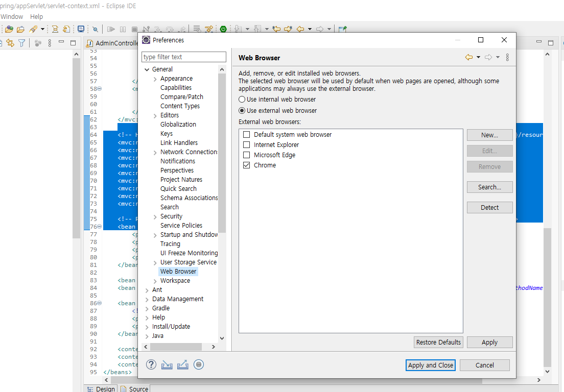Expand the Security node

pos(155,216)
